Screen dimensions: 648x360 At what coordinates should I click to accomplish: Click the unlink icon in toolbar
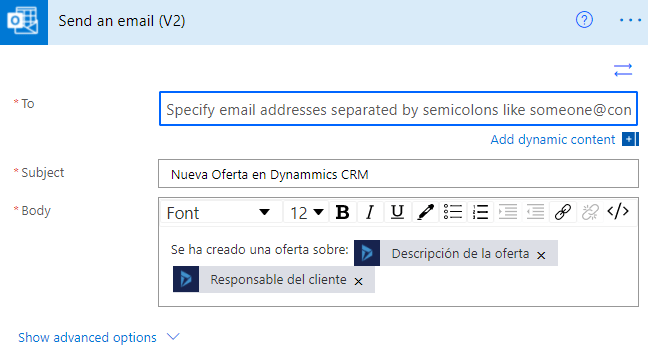pos(590,212)
